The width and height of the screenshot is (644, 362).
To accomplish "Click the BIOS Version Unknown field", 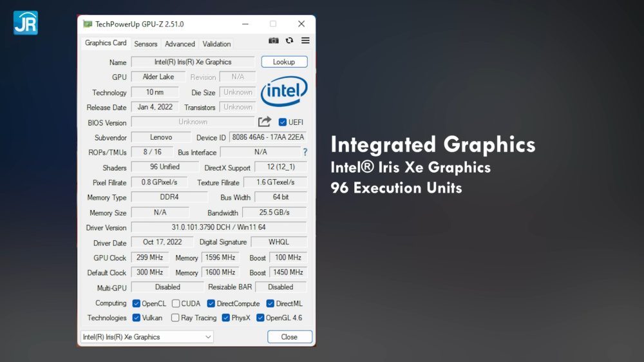I will pyautogui.click(x=193, y=122).
